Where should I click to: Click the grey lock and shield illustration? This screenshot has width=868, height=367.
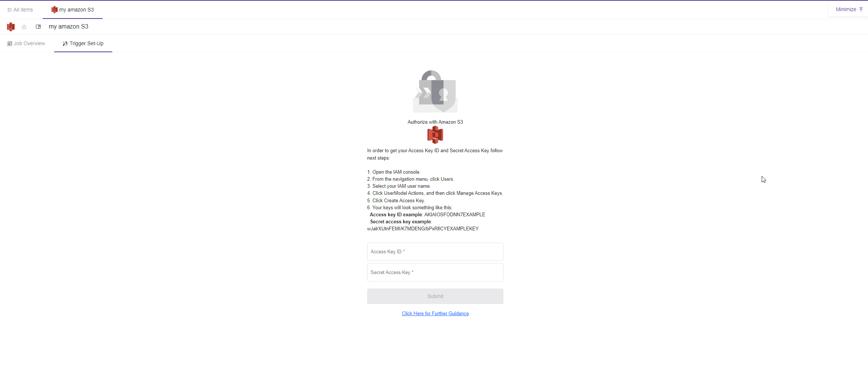pyautogui.click(x=435, y=91)
